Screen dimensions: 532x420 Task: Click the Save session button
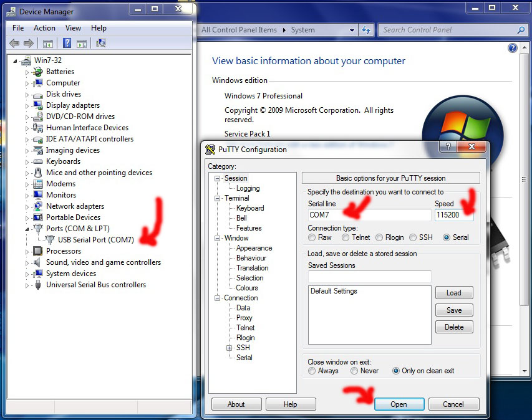click(454, 310)
